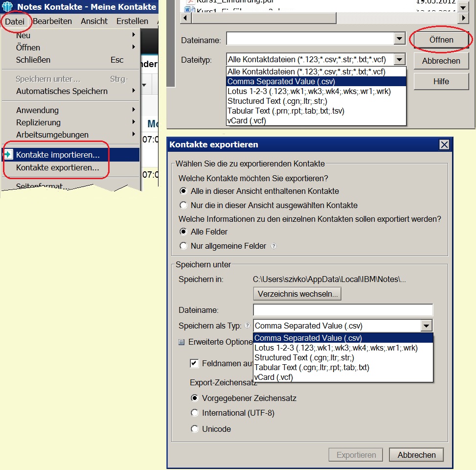Click the Öffnen button
This screenshot has width=476, height=470.
(441, 40)
